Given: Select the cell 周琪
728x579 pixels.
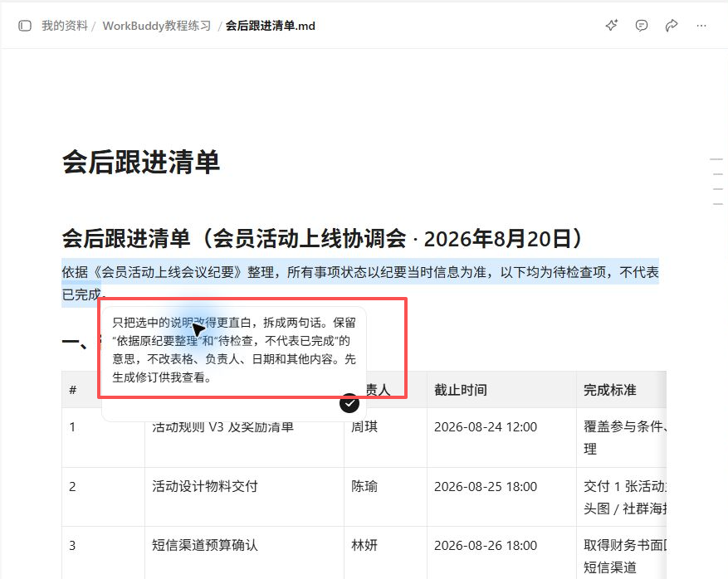Looking at the screenshot, I should tap(364, 426).
